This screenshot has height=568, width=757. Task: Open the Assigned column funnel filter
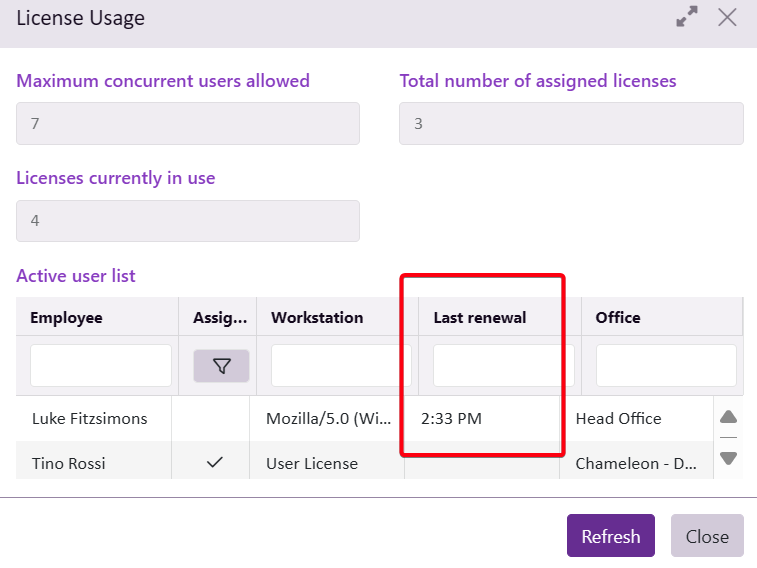click(222, 366)
